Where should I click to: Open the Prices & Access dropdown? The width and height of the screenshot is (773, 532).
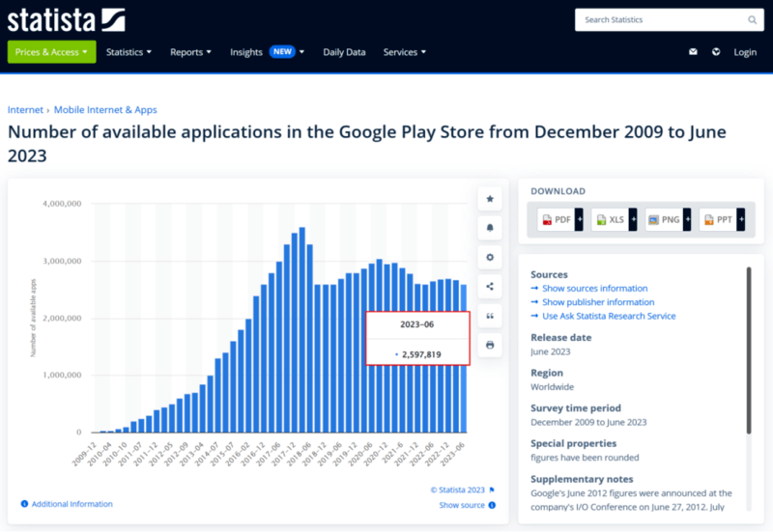(x=51, y=52)
